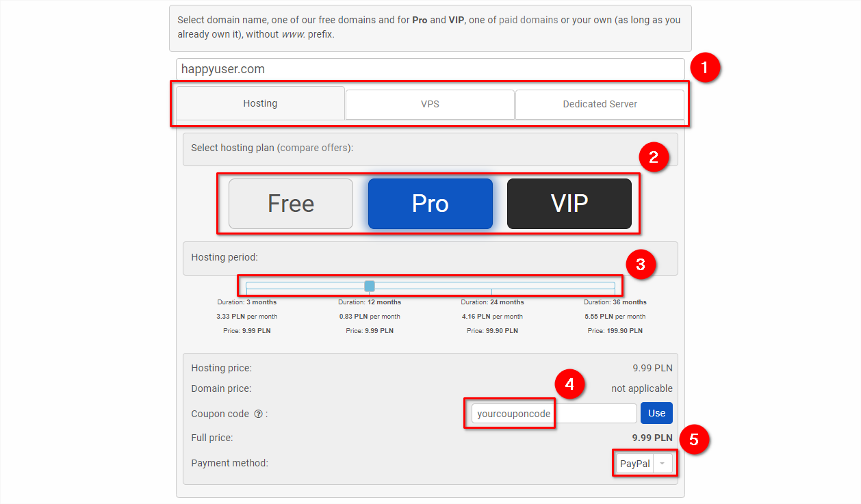Choose the Free hosting plan

click(x=291, y=204)
